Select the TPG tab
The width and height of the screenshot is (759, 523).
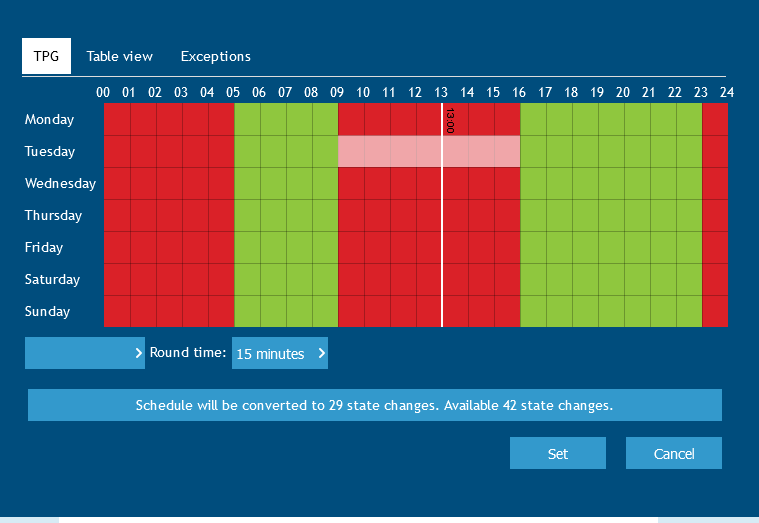46,57
